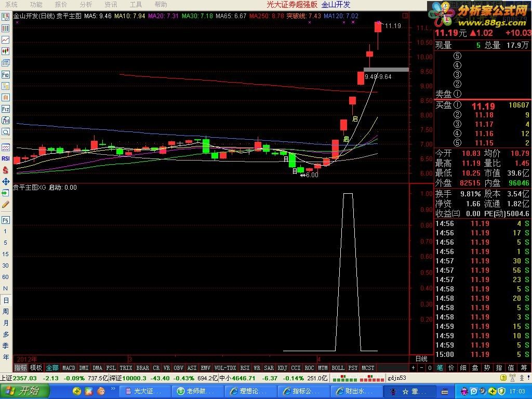Select the line trend chart icon

click(x=6, y=39)
